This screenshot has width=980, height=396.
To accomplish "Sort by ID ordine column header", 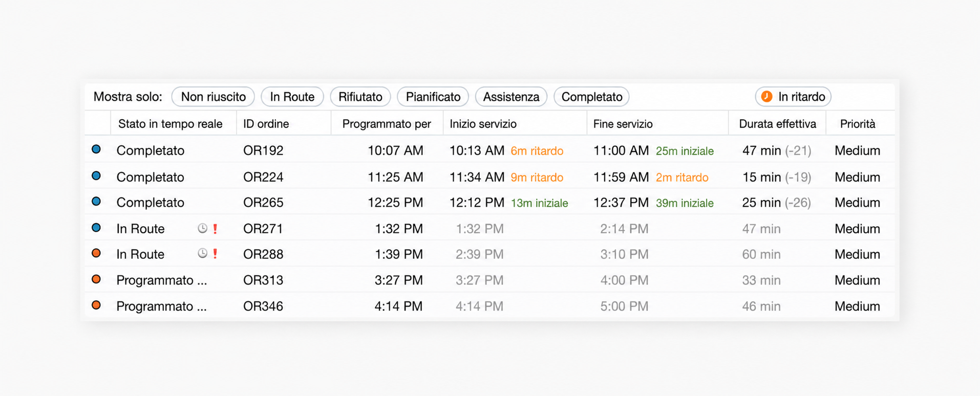I will click(x=266, y=124).
